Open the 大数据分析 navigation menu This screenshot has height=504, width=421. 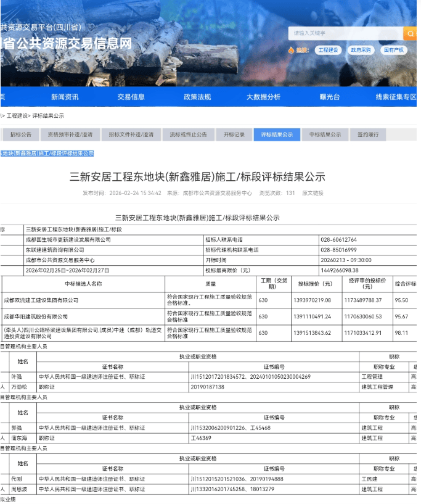pyautogui.click(x=263, y=97)
